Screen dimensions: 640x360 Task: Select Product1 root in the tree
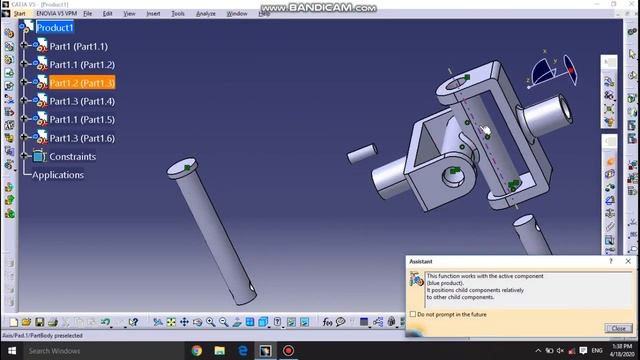pyautogui.click(x=55, y=28)
